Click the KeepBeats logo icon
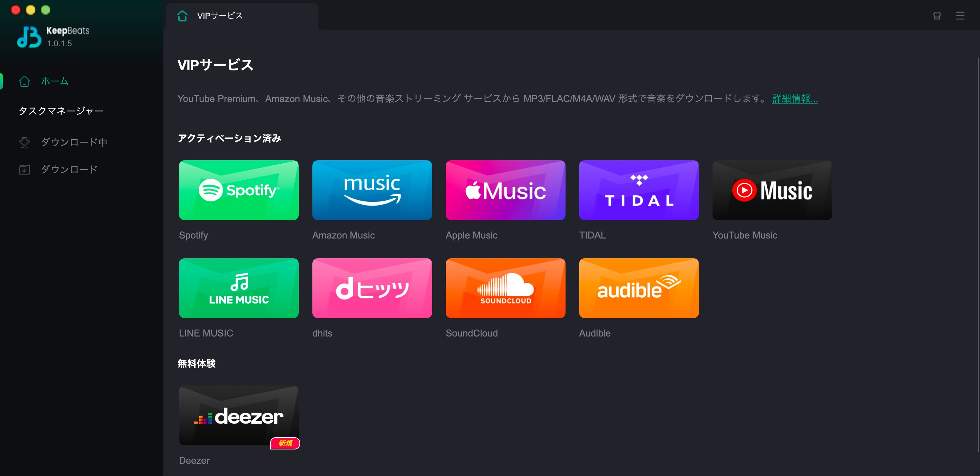Viewport: 980px width, 476px height. (29, 37)
